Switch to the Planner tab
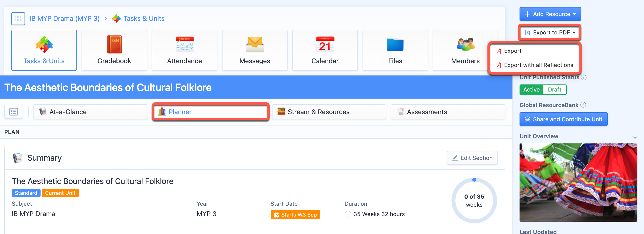The width and height of the screenshot is (644, 234). tap(211, 112)
